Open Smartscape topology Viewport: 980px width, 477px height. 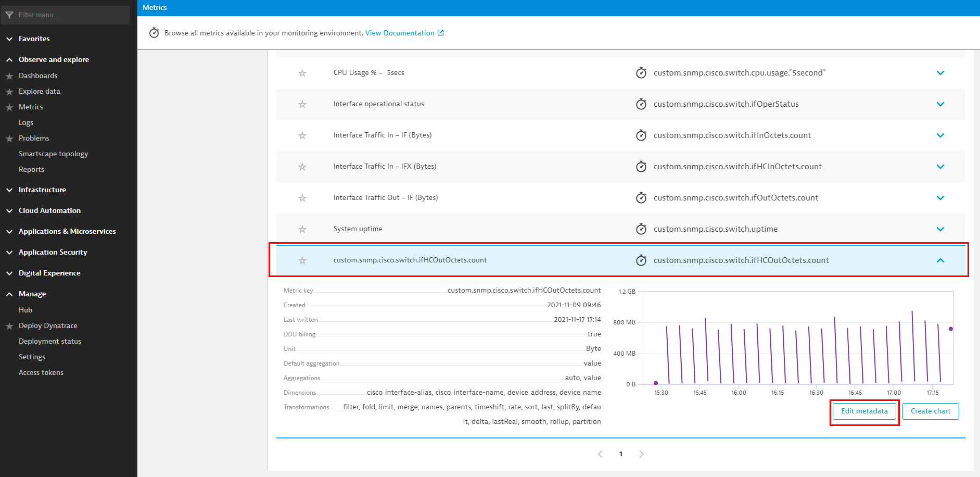click(x=53, y=154)
